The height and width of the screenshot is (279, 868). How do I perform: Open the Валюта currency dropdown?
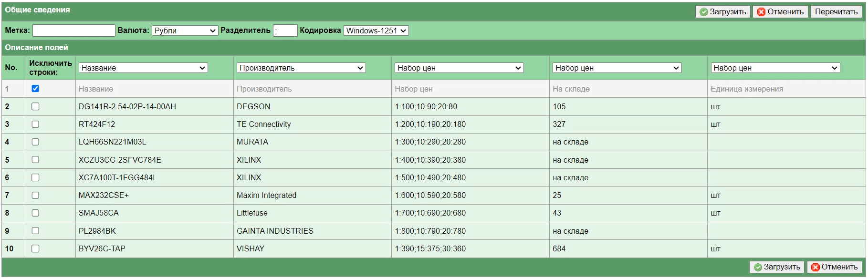click(185, 31)
